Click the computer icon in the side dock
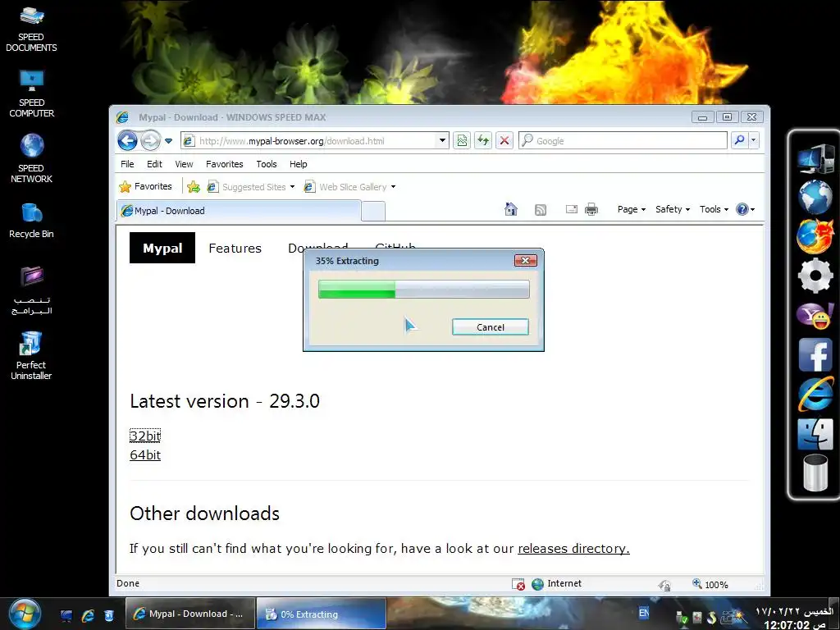840x630 pixels. point(815,158)
